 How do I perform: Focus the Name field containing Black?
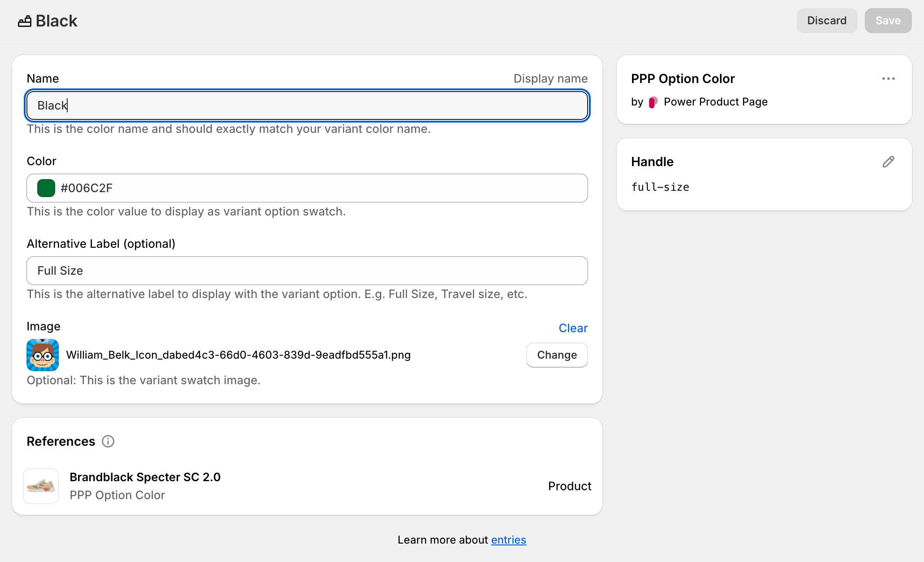307,105
